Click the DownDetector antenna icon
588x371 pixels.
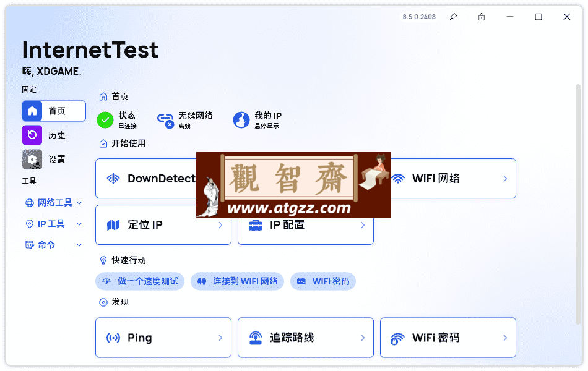(113, 178)
